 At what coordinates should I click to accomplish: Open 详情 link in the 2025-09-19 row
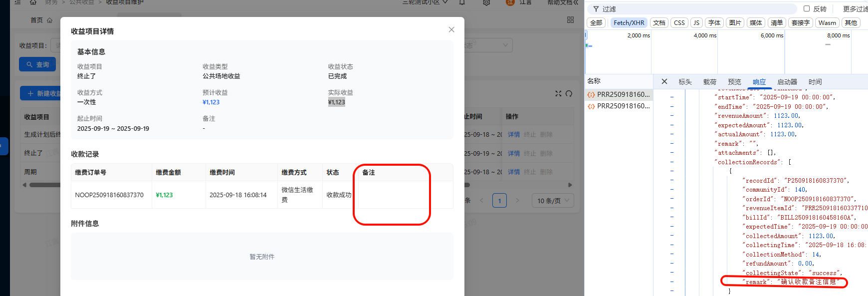point(514,153)
